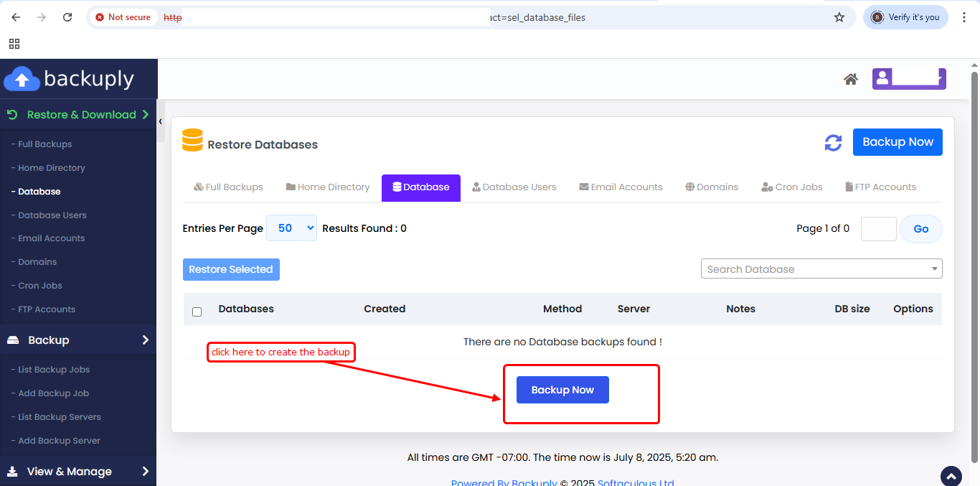
Task: Collapse the sidebar with the small arrow
Action: tap(161, 121)
